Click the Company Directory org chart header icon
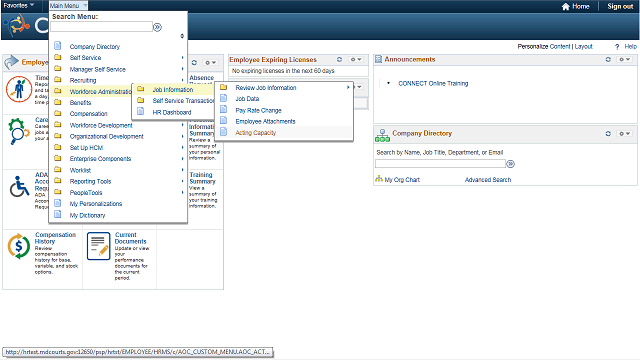 (x=382, y=136)
